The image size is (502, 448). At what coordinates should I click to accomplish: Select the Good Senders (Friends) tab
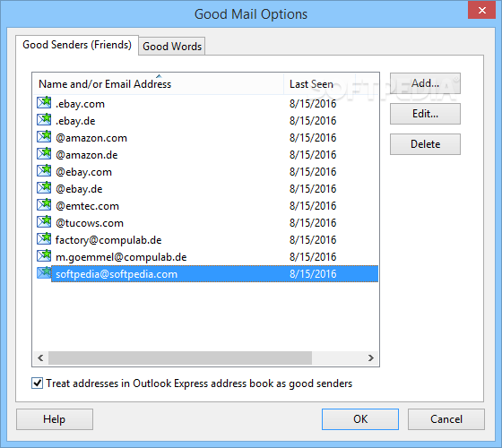click(x=77, y=45)
